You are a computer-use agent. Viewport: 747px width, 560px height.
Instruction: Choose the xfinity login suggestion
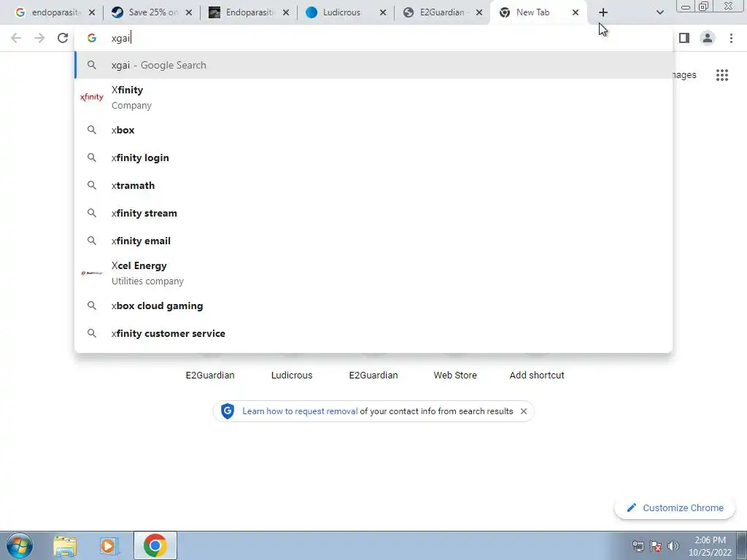(373, 157)
